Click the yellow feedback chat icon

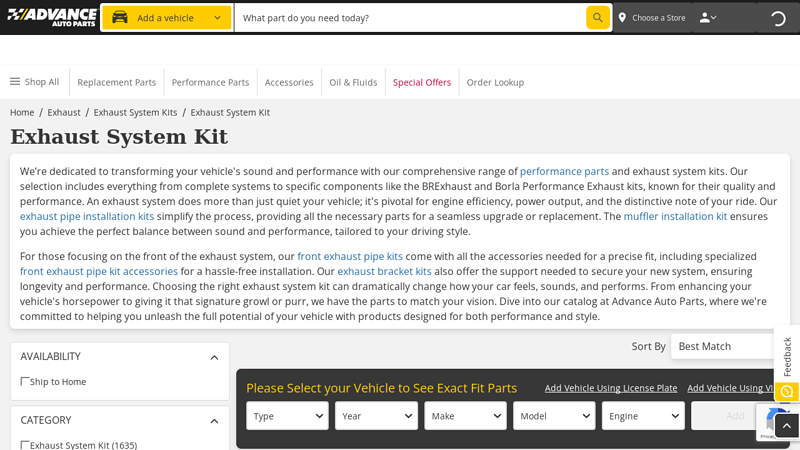(x=787, y=391)
